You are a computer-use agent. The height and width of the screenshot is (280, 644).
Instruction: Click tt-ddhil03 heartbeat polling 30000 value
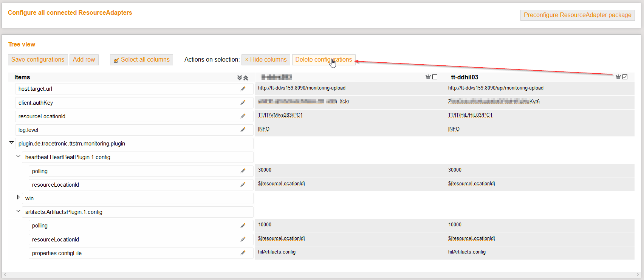[x=455, y=170]
